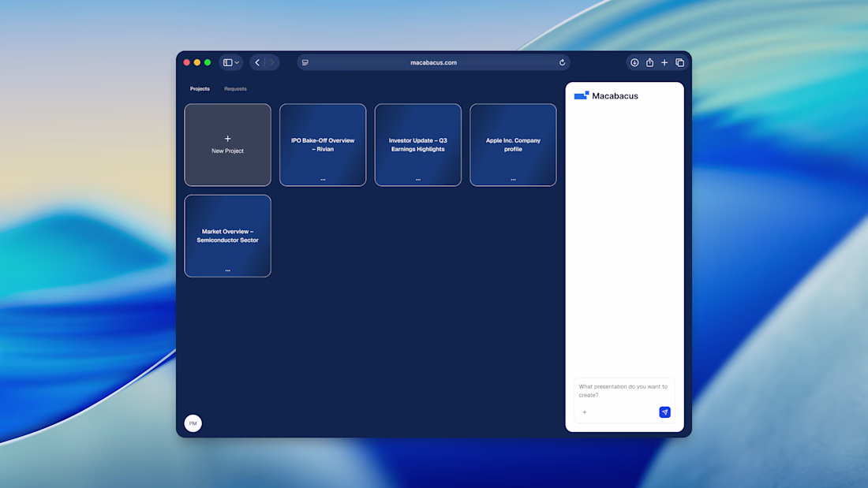Image resolution: width=868 pixels, height=488 pixels.
Task: Click the Macabacus logo in chat panel
Action: 606,95
